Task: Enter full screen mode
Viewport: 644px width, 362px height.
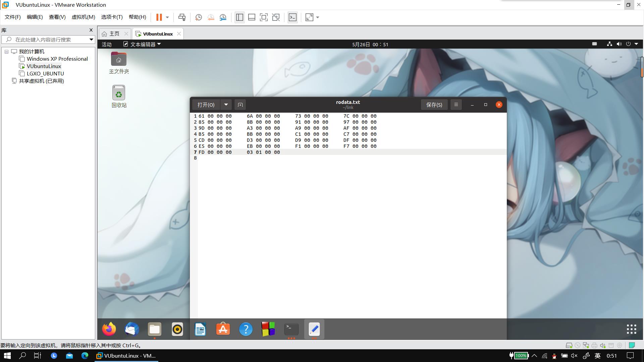Action: pos(264,17)
